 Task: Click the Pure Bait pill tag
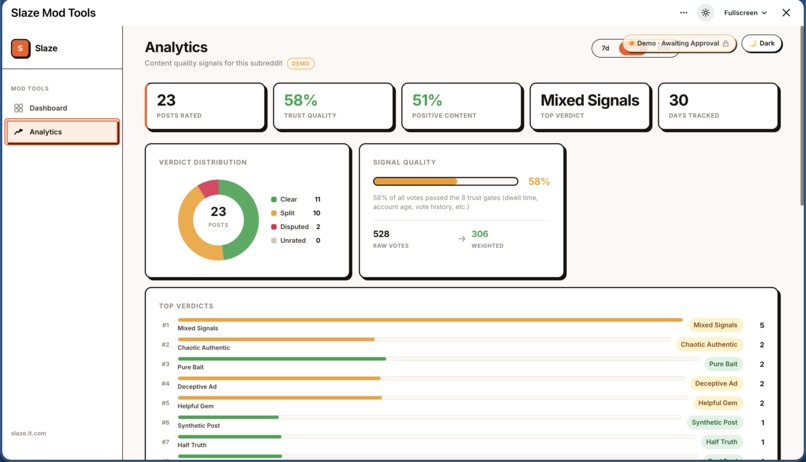click(723, 364)
